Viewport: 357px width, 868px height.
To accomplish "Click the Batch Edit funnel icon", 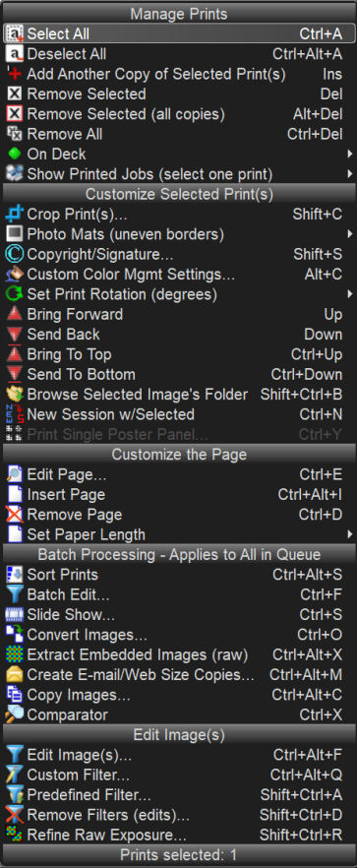I will tap(14, 595).
